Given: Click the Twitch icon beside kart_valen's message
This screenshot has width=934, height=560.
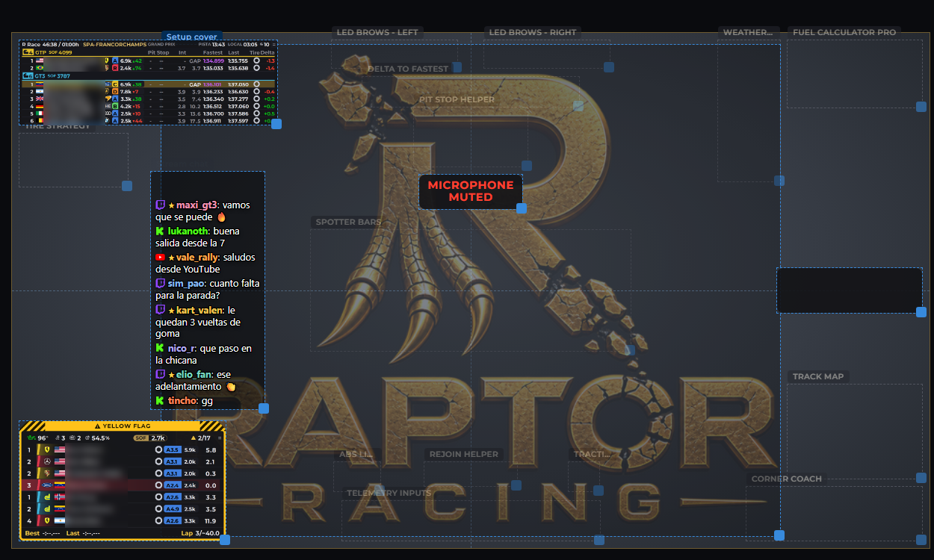Looking at the screenshot, I should point(160,309).
